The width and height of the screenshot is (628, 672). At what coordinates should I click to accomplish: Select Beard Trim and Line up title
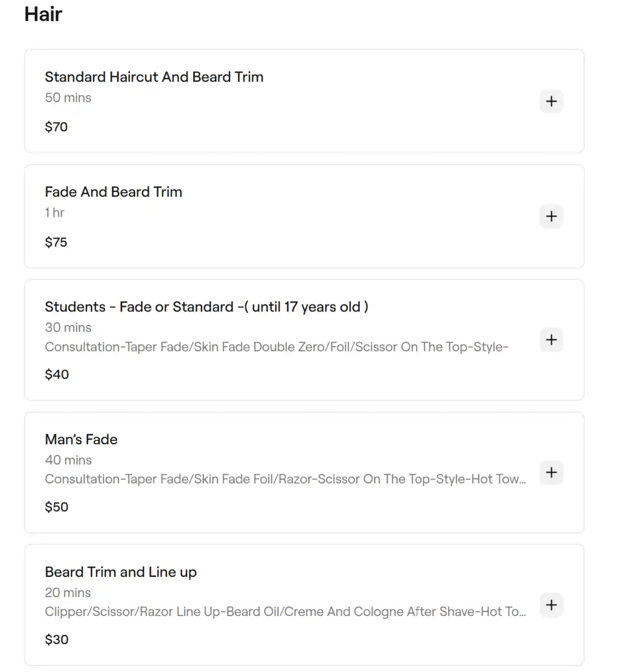pos(120,572)
